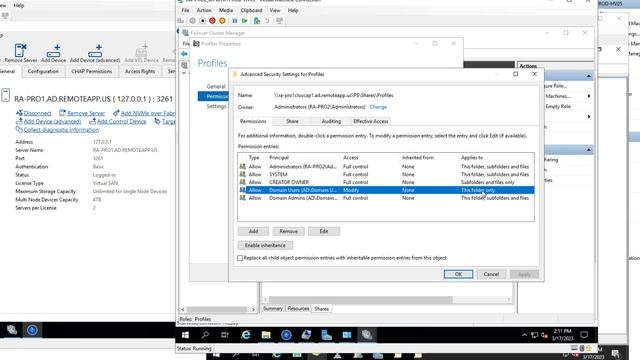Switch to Share tab in Advanced Security
Screen dimensions: 640x360
coord(292,121)
